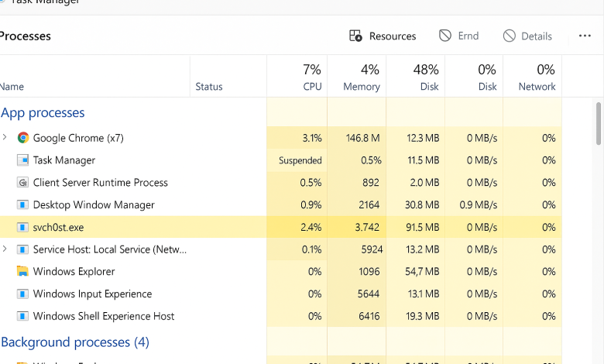Select the Service Host: Local Service row

pyautogui.click(x=281, y=249)
